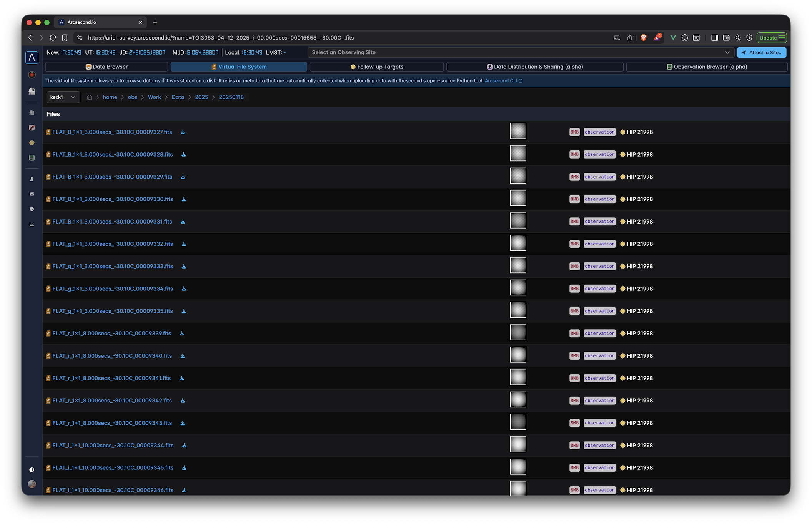
Task: Open the user profile sidebar icon
Action: tap(32, 179)
